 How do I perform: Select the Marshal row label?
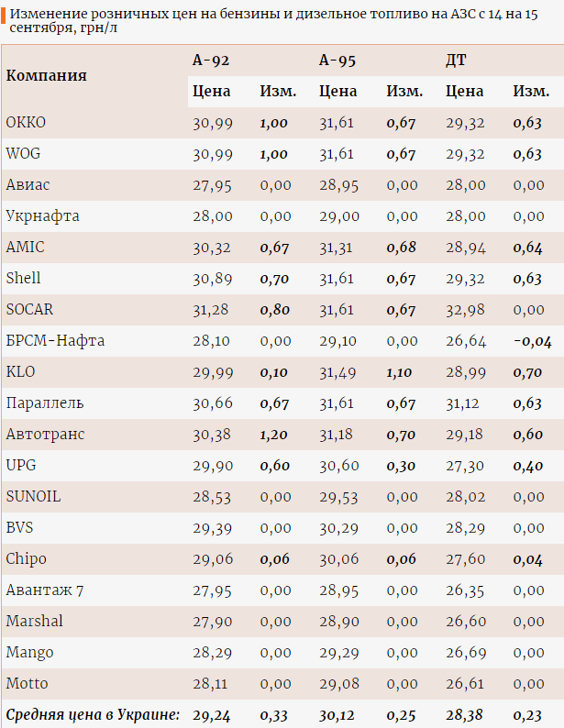(35, 622)
